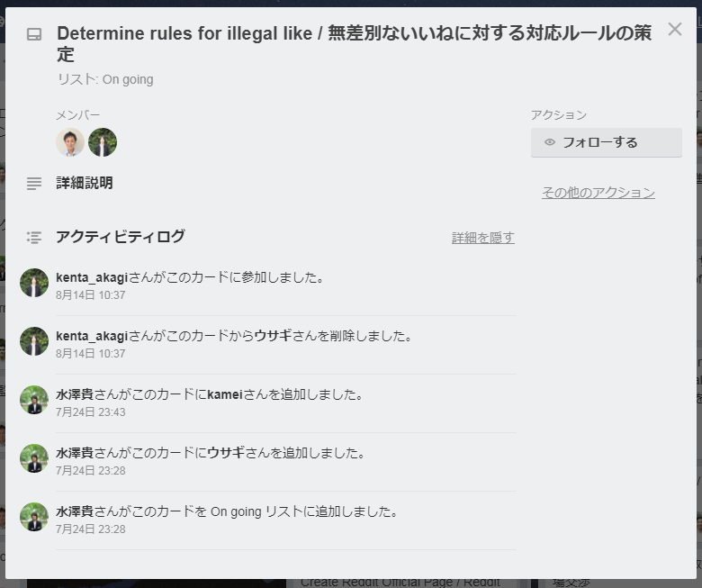Click kenta_akagi's avatar on the card-joined entry

34,283
